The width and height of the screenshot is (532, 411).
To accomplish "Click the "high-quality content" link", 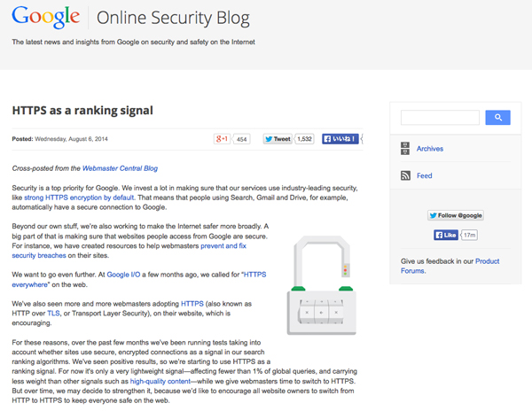I will point(162,380).
